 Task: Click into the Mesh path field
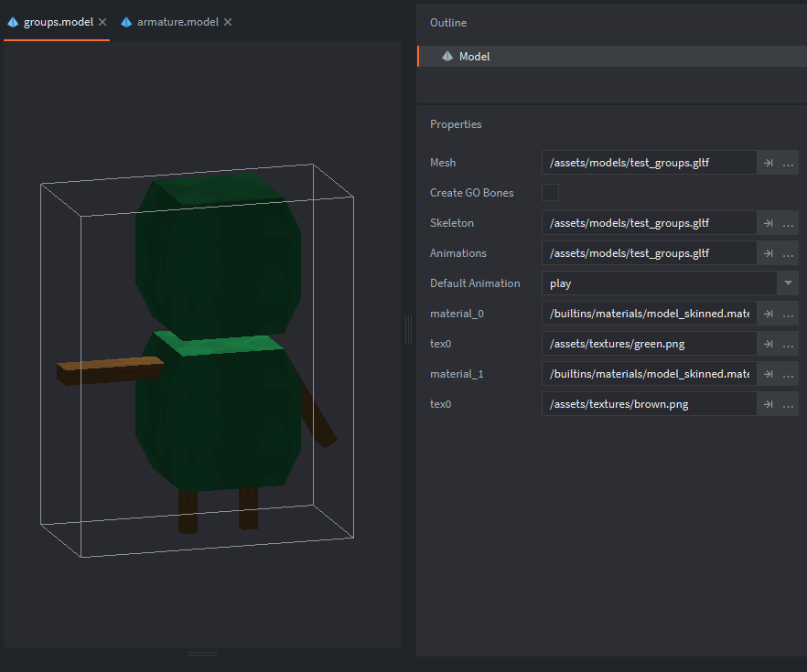tap(649, 163)
